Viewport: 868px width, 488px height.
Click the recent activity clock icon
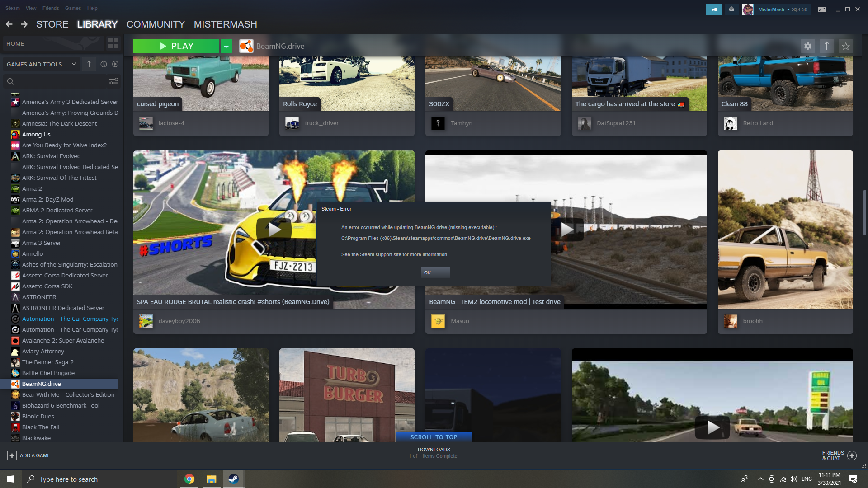(104, 64)
